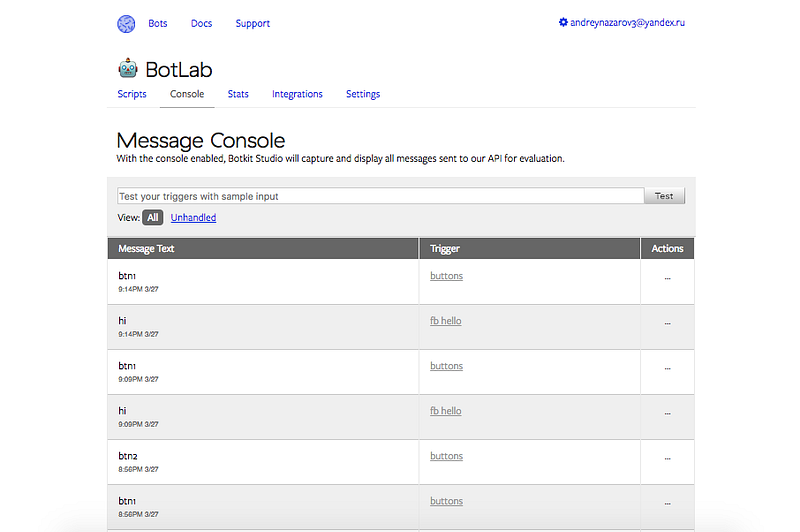This screenshot has height=532, width=800.
Task: Go to the Integrations tab
Action: pos(297,94)
